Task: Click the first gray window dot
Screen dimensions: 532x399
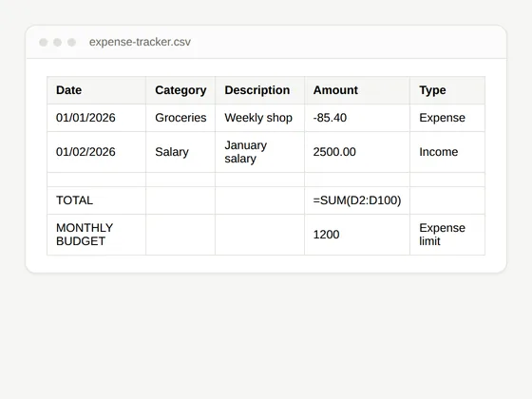Action: tap(44, 42)
